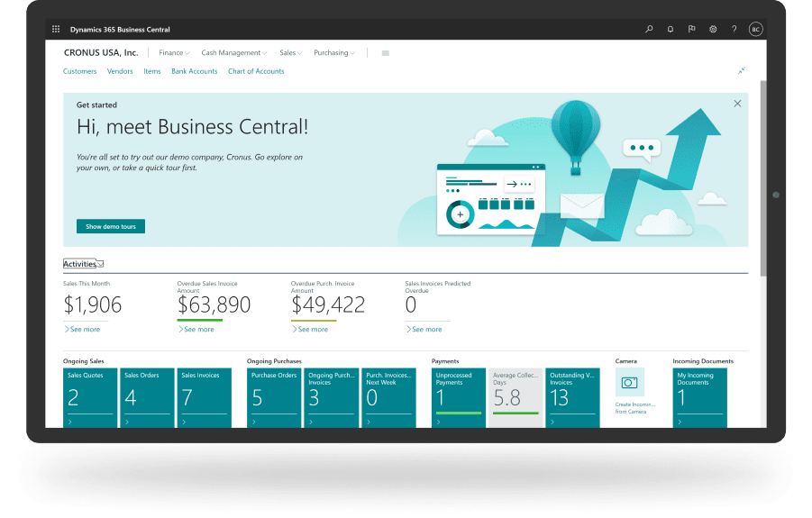The image size is (812, 518).
Task: Open the Chart of Accounts link
Action: [x=256, y=71]
